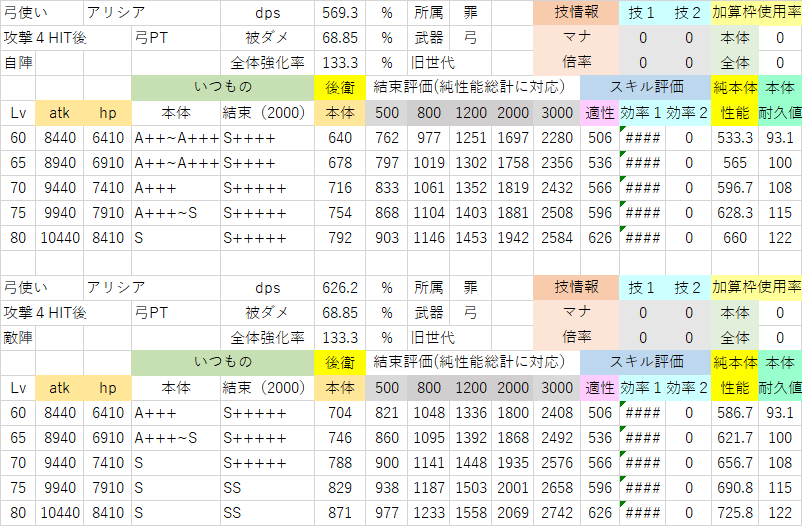Select the cell showing 678

pyautogui.click(x=340, y=163)
